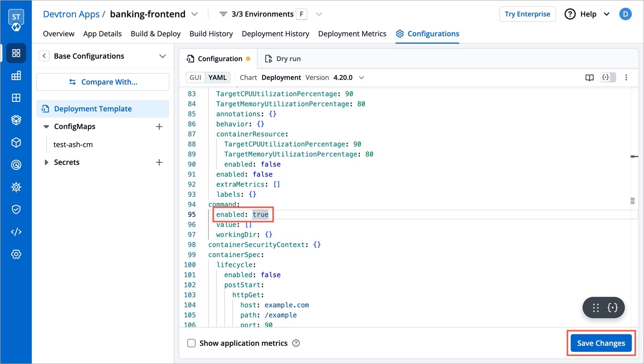644x364 pixels.
Task: Open Global Configurations gear in sidebar
Action: 16,254
